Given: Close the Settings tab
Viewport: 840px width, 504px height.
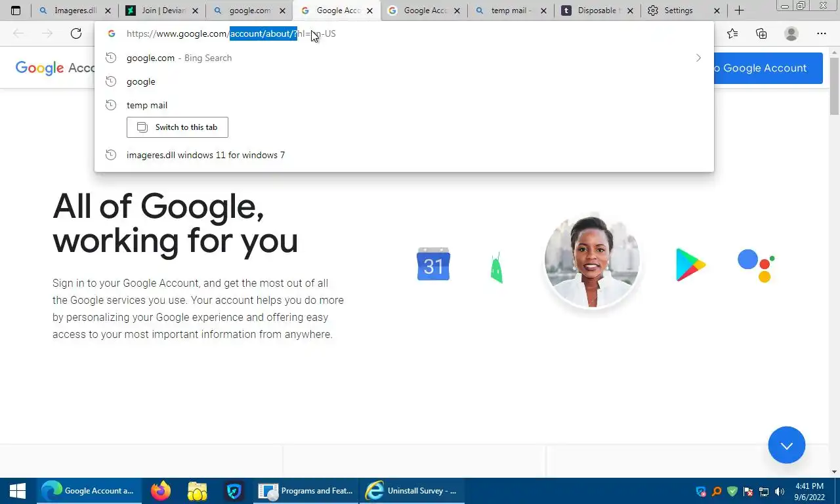Looking at the screenshot, I should tap(717, 10).
